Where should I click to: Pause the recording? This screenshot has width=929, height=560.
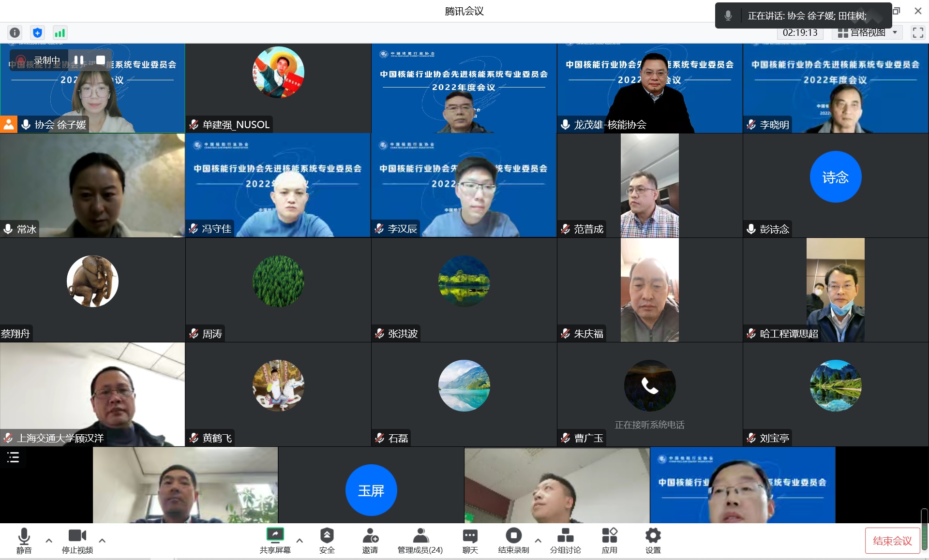(79, 60)
